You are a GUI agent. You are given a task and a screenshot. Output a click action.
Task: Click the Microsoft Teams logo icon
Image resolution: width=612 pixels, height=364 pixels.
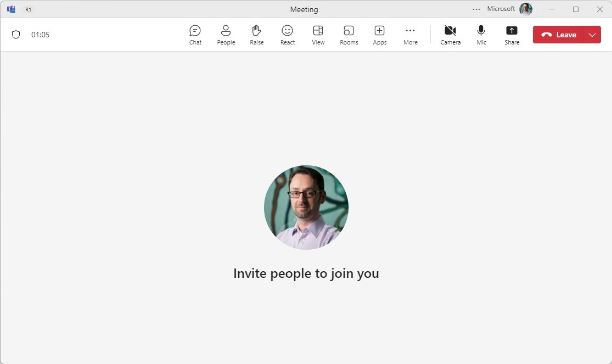(11, 9)
